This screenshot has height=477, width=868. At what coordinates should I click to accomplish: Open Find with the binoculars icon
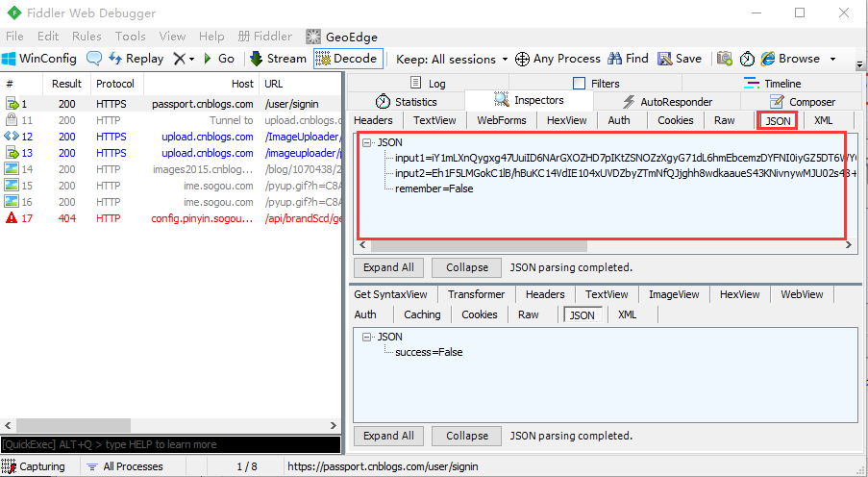click(x=614, y=58)
